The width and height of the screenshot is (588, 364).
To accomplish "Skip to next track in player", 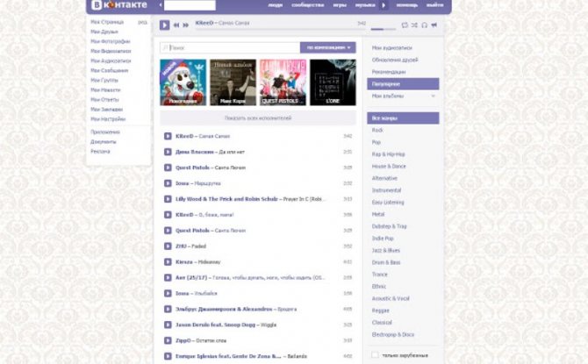I will click(186, 25).
